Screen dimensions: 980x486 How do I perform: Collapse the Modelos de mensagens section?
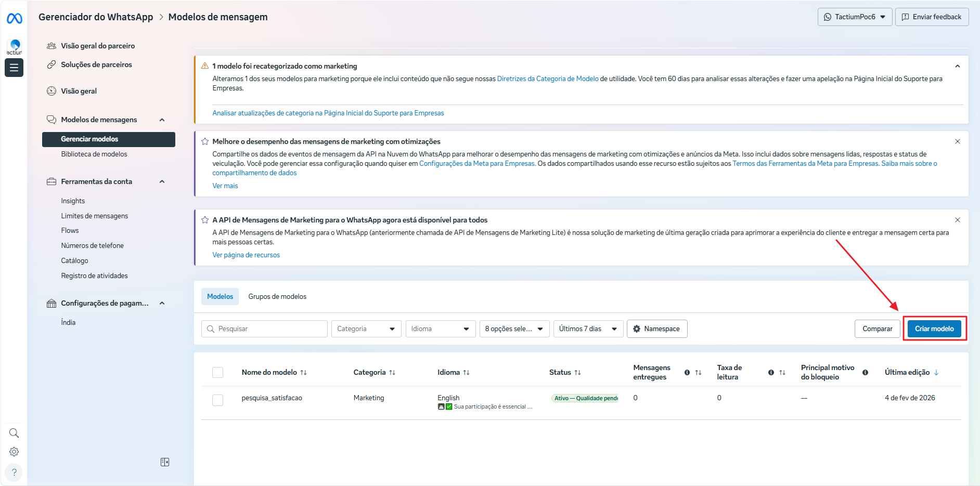tap(162, 120)
